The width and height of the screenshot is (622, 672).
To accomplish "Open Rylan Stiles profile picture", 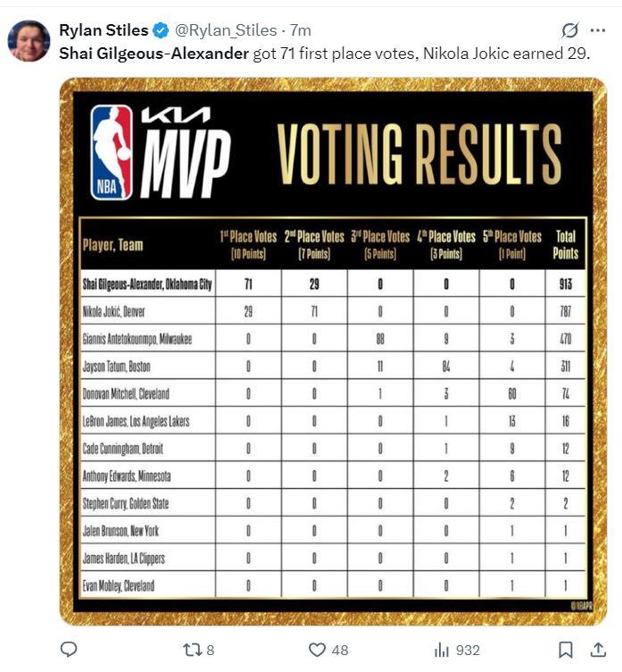I will [29, 41].
